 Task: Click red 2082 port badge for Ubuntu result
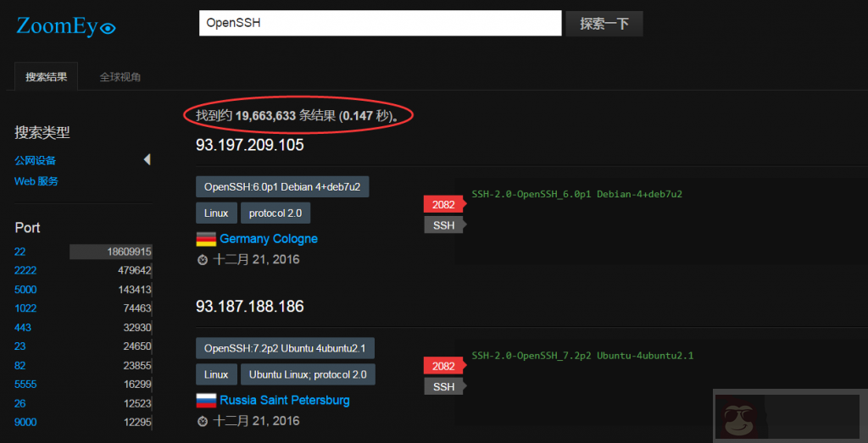tap(444, 366)
